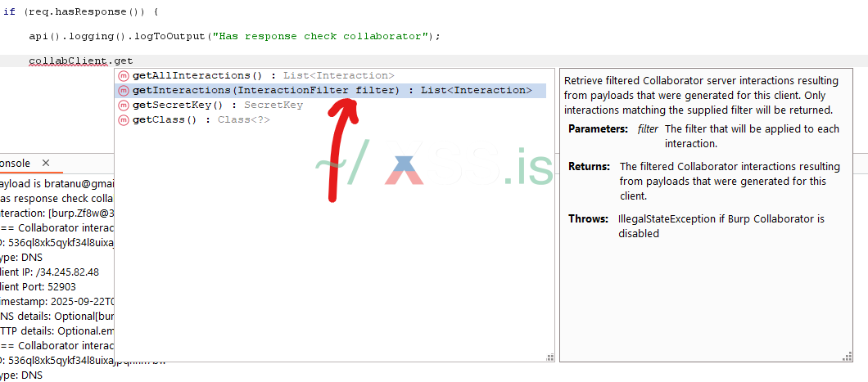
Task: Click resize grip of completion popup
Action: [549, 357]
